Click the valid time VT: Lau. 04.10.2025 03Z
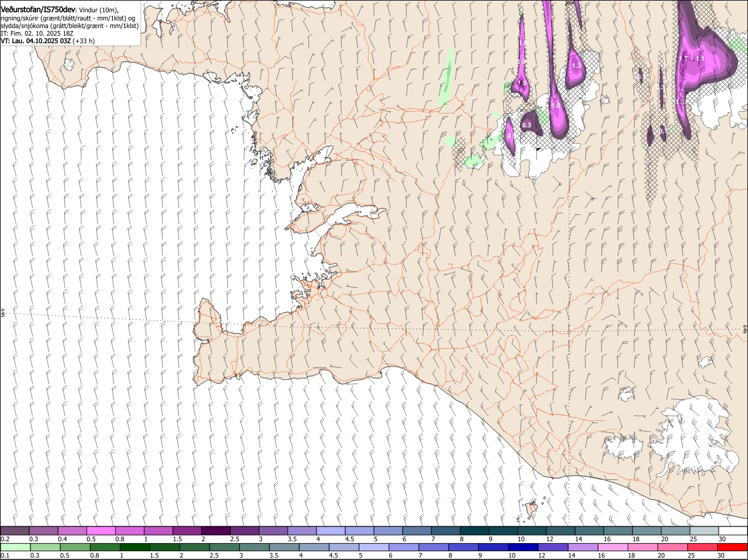 pos(36,41)
